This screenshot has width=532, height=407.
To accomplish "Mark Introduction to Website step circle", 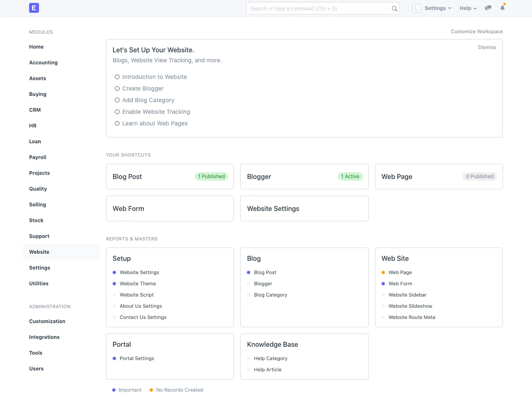I will click(x=117, y=77).
